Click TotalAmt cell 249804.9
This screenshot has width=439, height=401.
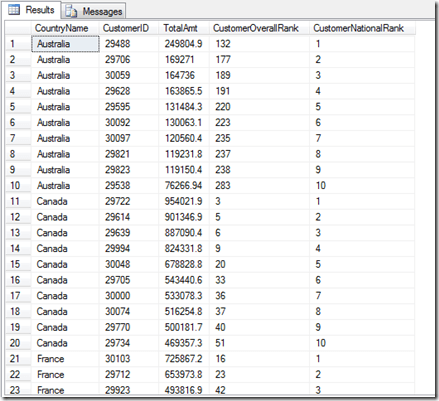184,44
